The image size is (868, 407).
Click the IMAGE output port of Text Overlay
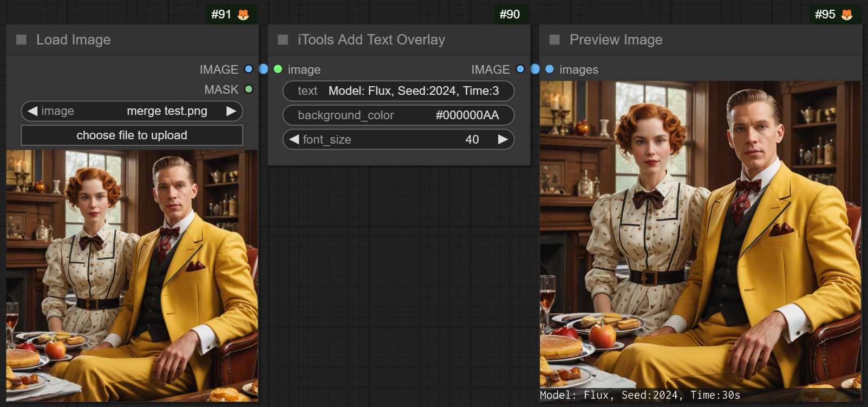point(520,69)
